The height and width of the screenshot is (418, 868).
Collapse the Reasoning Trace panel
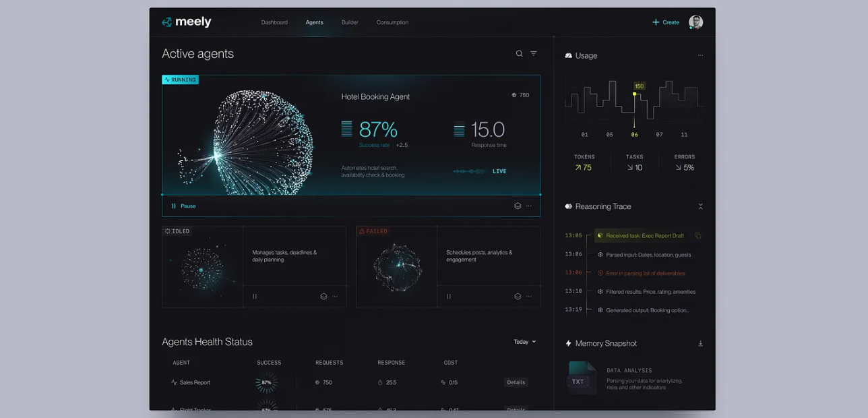pos(700,206)
